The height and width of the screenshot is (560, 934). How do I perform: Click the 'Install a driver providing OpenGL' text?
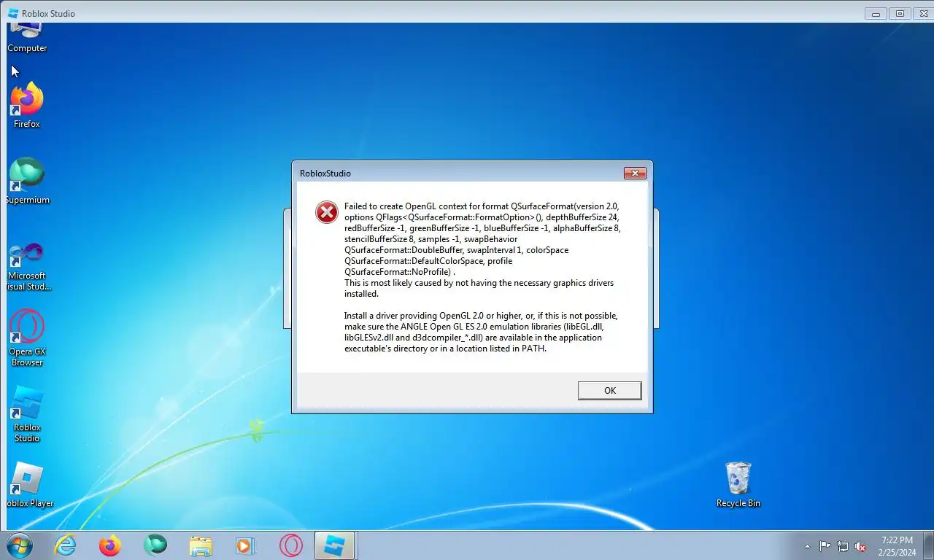(x=481, y=332)
